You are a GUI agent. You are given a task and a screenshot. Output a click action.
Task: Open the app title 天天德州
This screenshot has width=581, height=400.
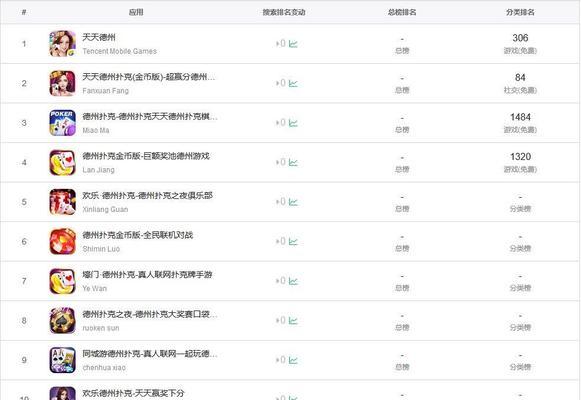[99, 37]
